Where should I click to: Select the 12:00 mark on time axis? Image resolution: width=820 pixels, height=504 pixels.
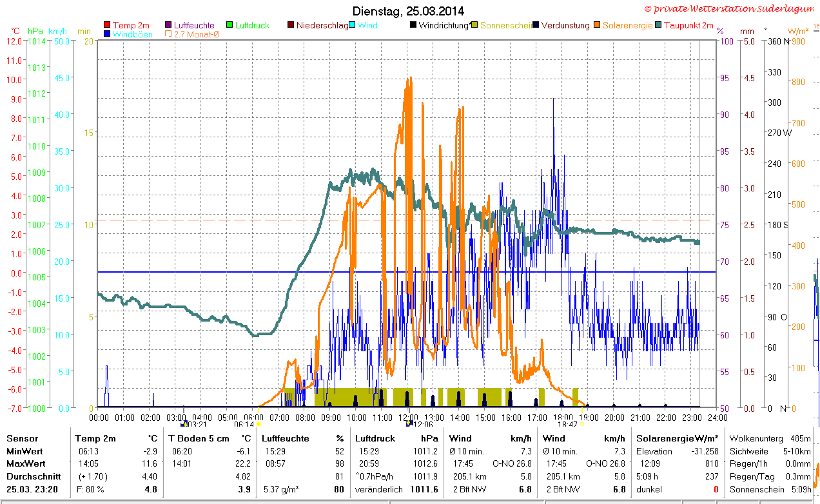click(x=408, y=417)
